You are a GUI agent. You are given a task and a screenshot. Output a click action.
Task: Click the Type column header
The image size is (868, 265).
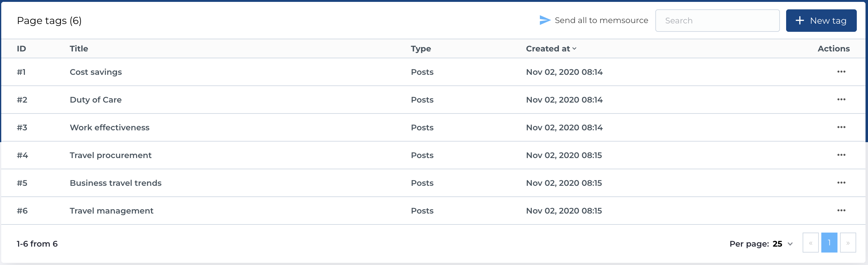tap(421, 49)
